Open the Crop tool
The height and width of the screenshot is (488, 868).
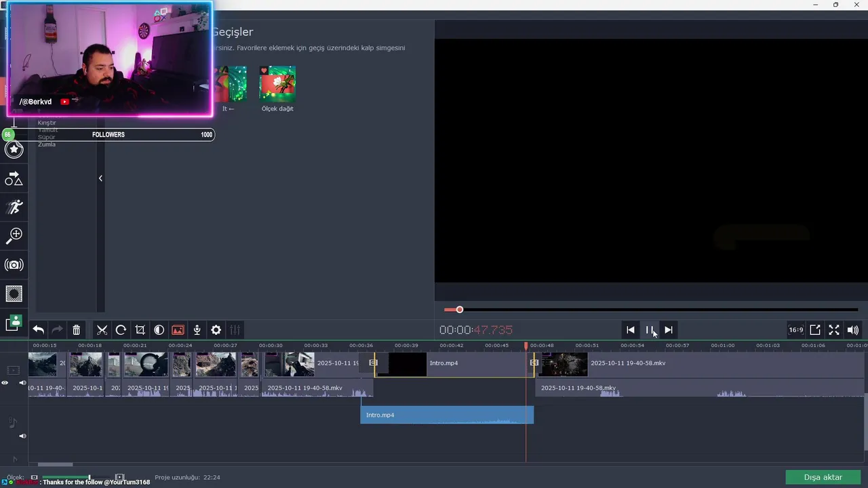point(140,330)
